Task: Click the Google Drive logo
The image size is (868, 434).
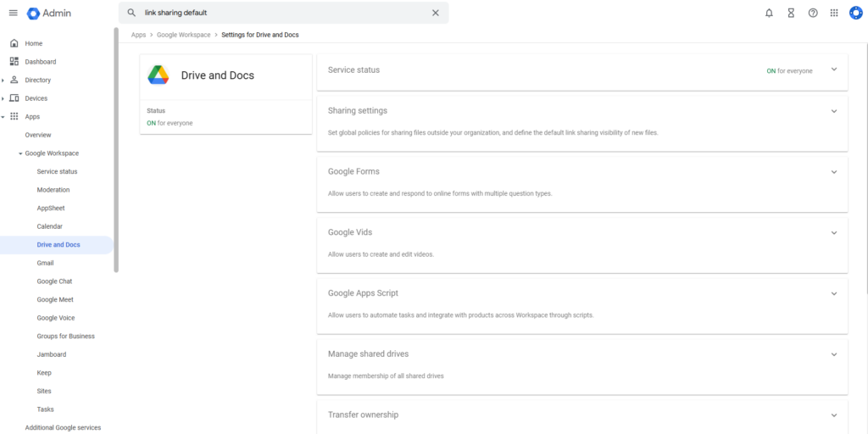Action: click(x=159, y=75)
